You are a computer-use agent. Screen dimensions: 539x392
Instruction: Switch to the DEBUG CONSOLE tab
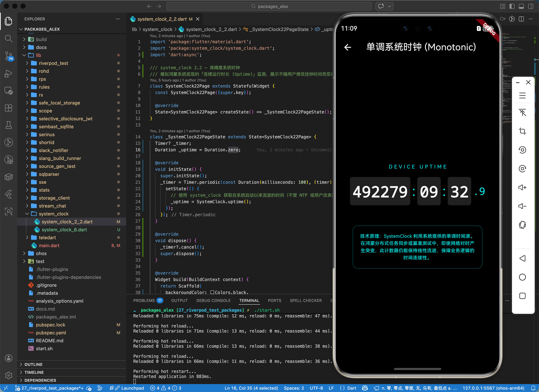(213, 300)
